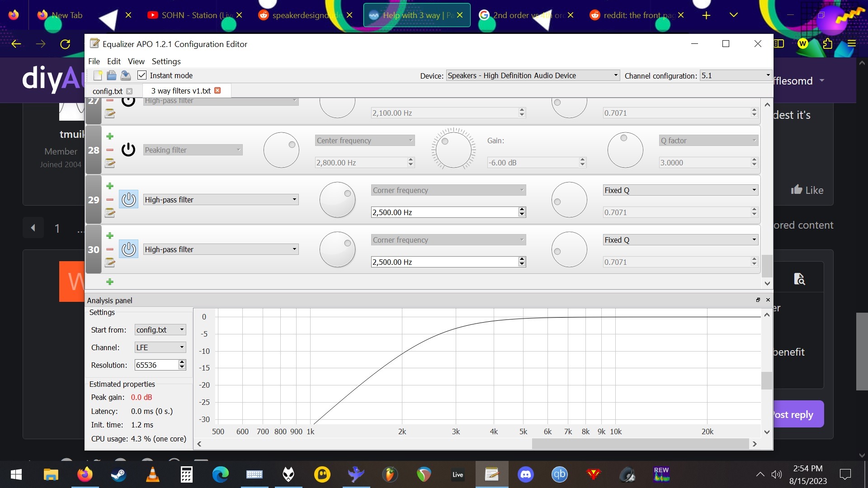The height and width of the screenshot is (488, 868).
Task: Open Firefox extensions puzzle icon
Action: 827,44
